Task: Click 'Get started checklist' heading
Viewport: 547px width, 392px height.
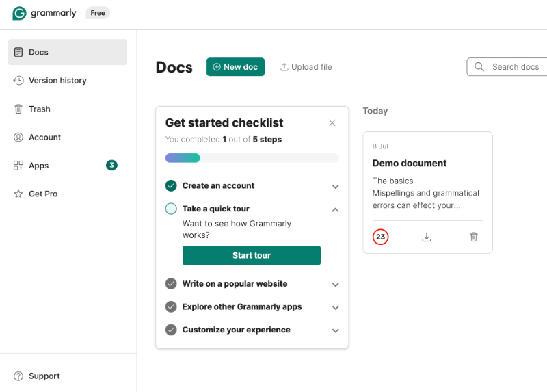Action: click(x=224, y=123)
